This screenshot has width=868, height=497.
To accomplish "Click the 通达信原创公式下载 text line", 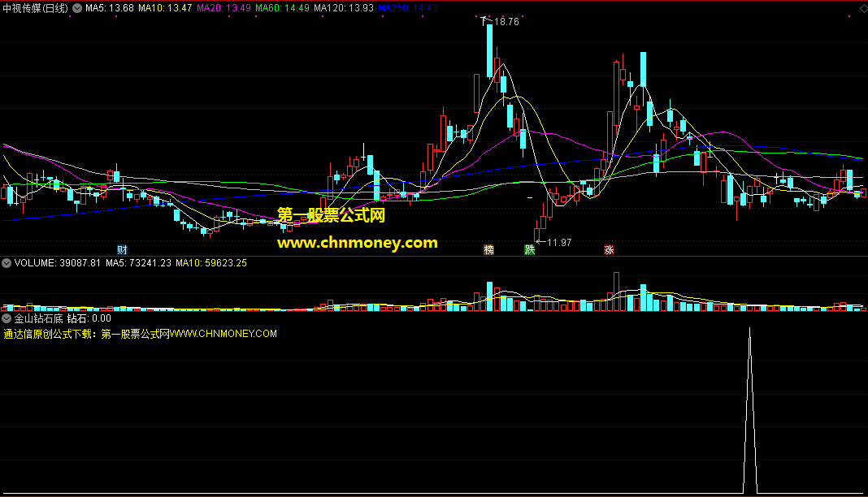I will coord(140,334).
